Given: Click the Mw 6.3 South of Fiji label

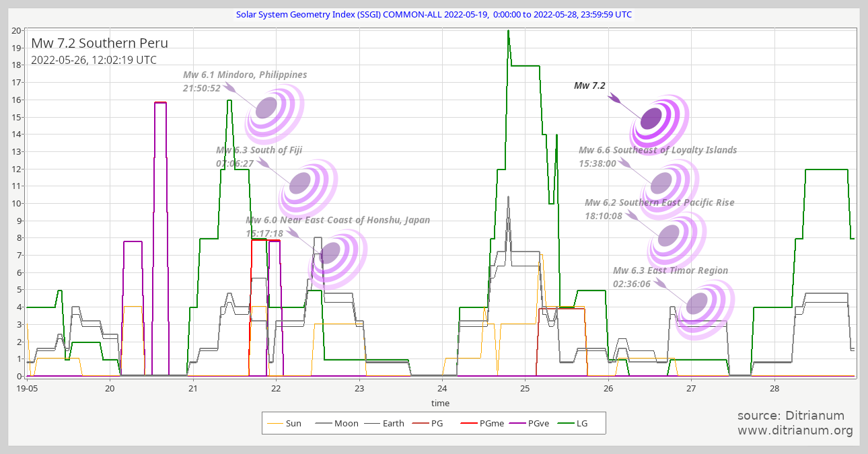Looking at the screenshot, I should (259, 150).
